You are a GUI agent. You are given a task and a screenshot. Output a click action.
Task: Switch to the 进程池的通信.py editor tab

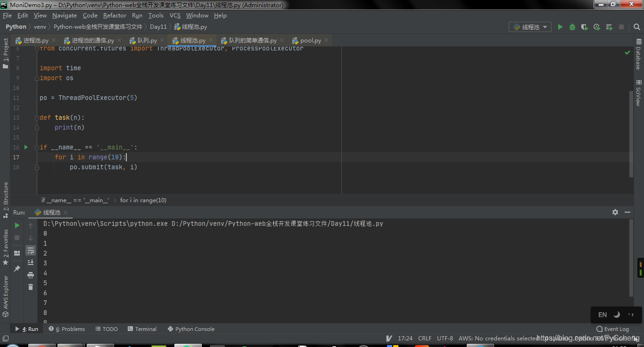92,41
